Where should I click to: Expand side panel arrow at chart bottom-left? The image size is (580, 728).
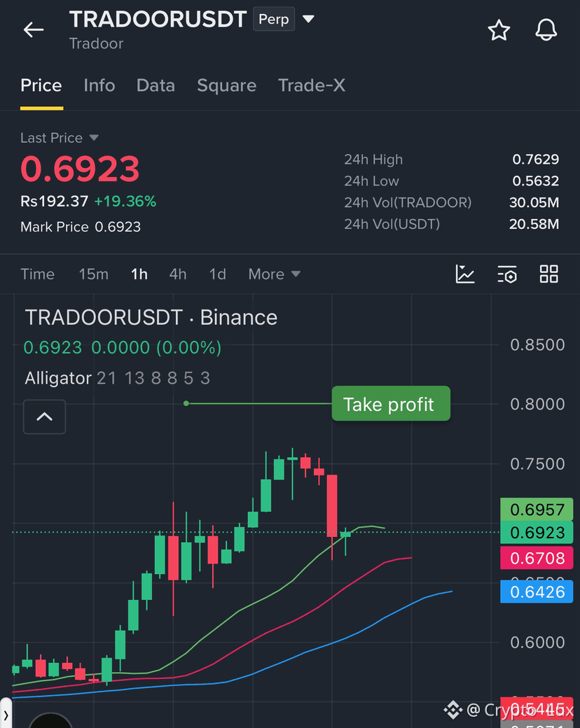[x=5, y=715]
